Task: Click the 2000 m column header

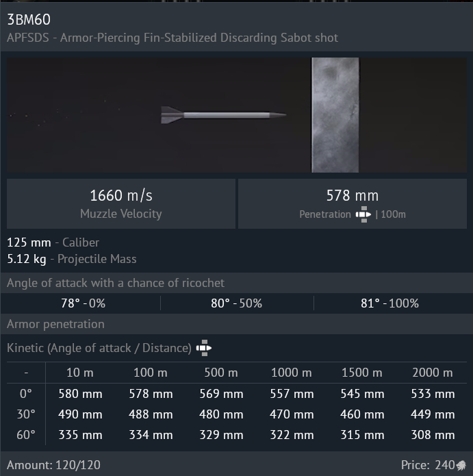Action: pyautogui.click(x=433, y=373)
